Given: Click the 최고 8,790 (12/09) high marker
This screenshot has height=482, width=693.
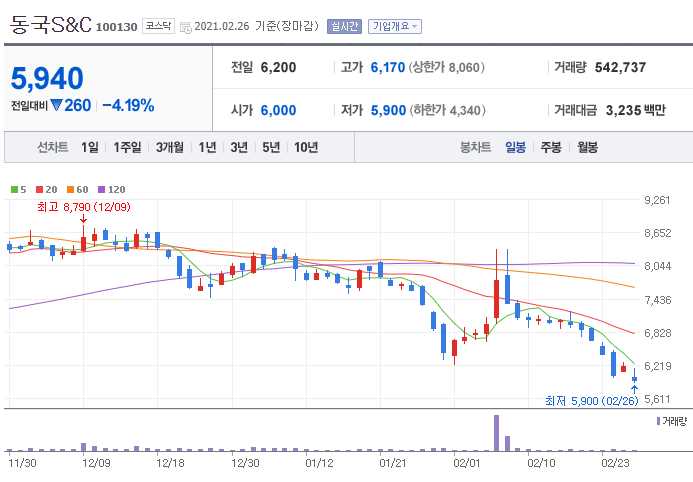Looking at the screenshot, I should [x=84, y=207].
